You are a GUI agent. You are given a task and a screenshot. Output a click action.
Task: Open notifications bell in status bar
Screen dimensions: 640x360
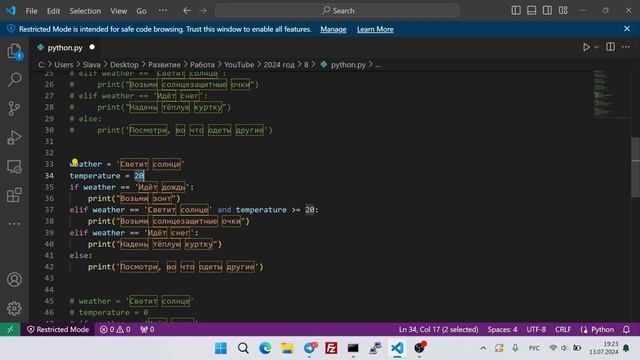[x=626, y=329]
